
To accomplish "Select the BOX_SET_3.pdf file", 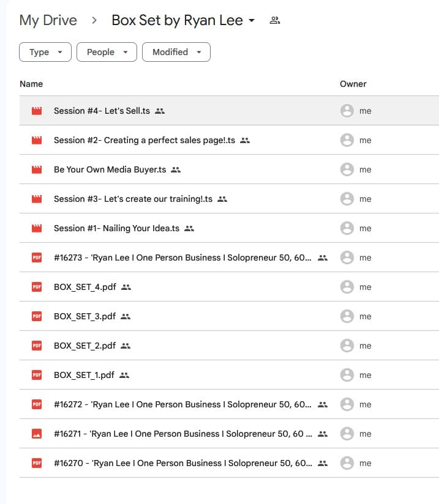I will pyautogui.click(x=84, y=316).
